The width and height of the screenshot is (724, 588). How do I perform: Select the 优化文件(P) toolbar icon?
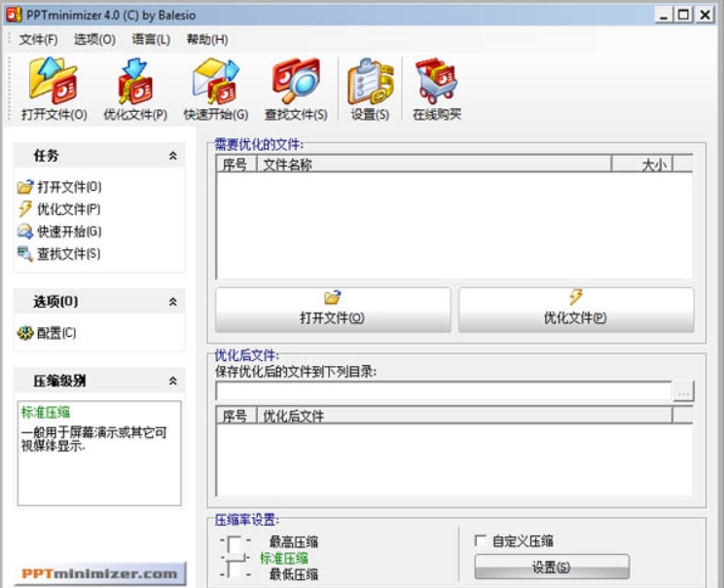[135, 90]
